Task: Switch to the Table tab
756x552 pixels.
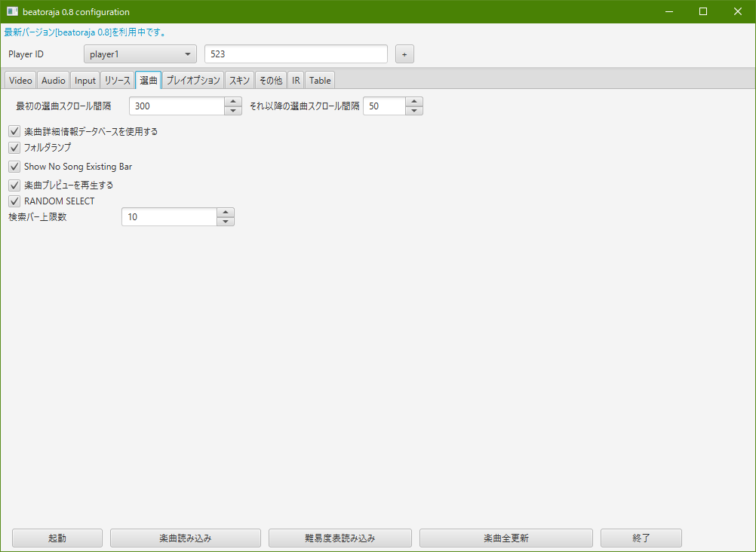Action: [x=320, y=81]
